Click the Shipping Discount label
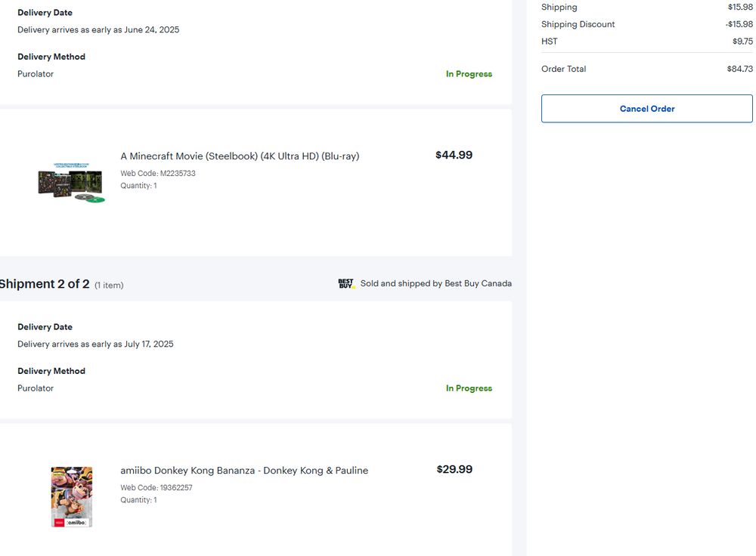 coord(578,24)
